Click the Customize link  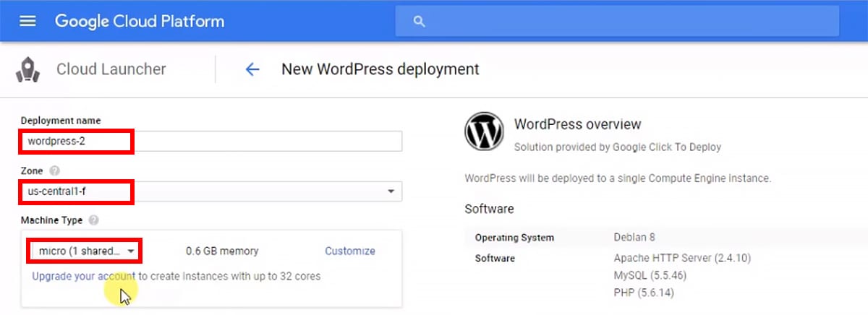(x=350, y=251)
